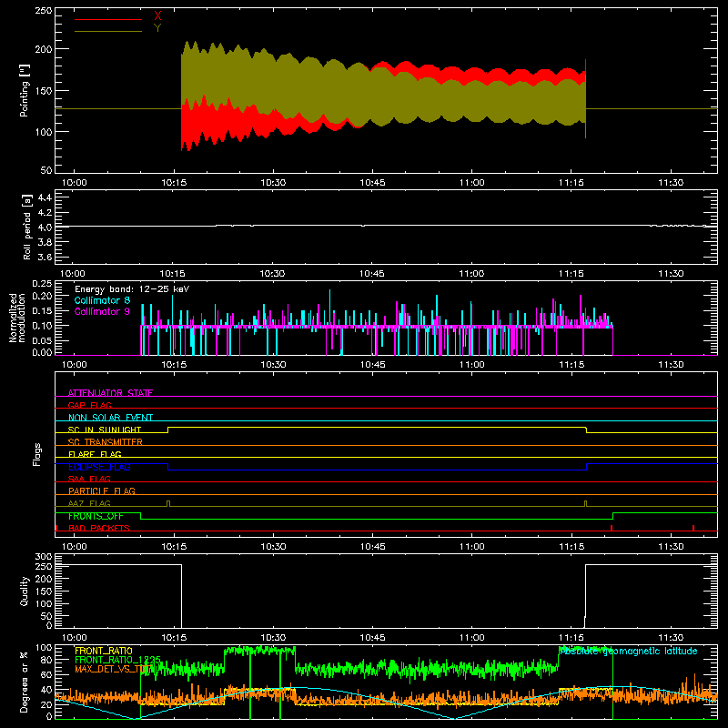The image size is (728, 728).
Task: Click the 0.10 tick on modulation axis
Action: (42, 326)
